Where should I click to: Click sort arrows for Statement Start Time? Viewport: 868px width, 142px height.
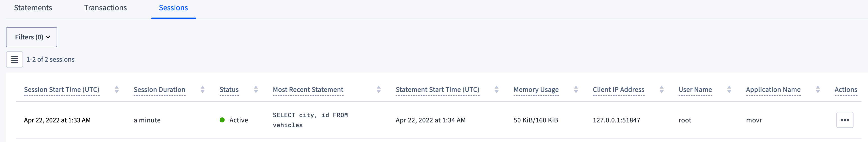496,89
